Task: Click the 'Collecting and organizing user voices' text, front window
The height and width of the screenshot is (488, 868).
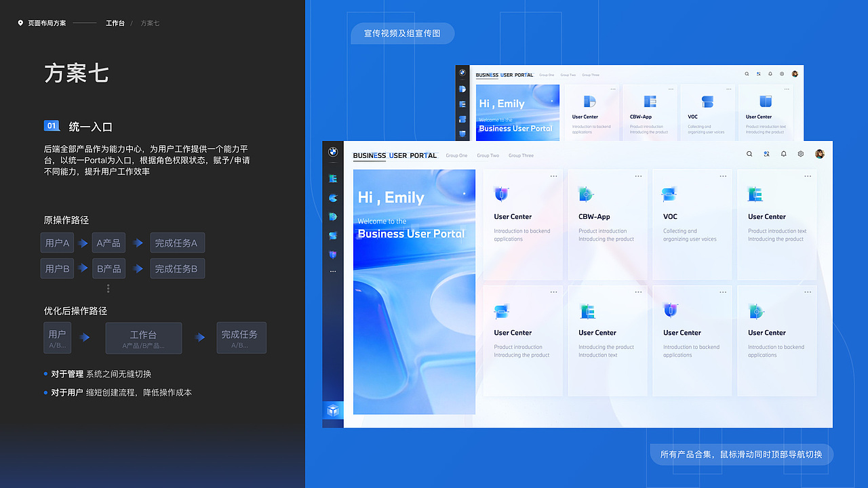Action: 690,235
